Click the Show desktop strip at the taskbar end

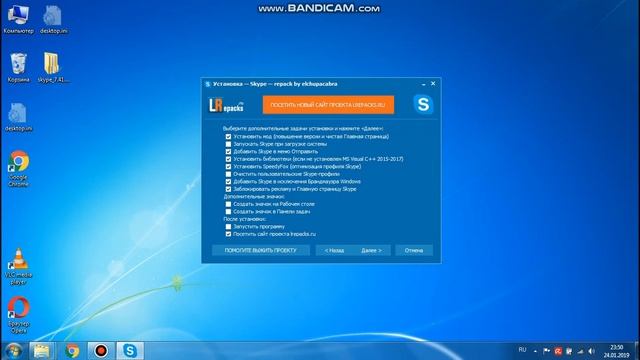pos(637,351)
